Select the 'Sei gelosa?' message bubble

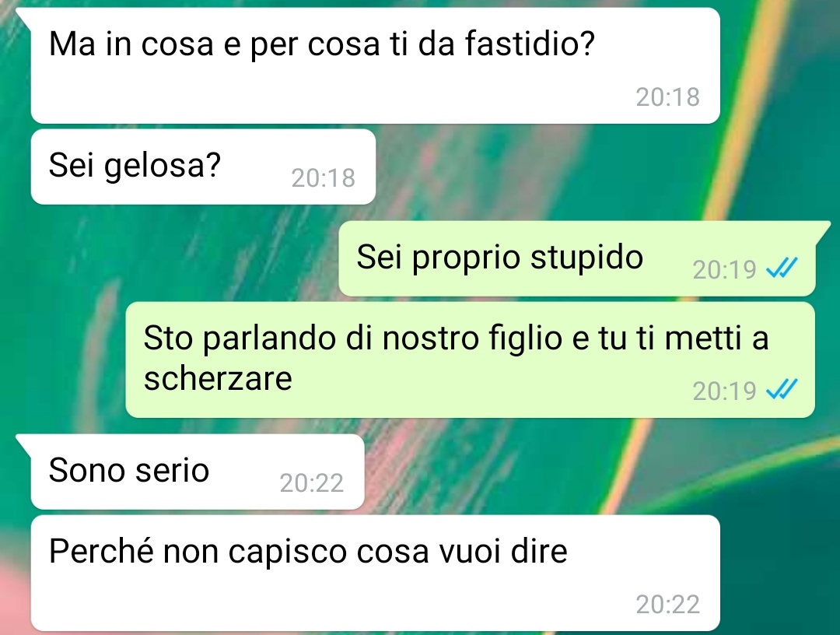pos(203,167)
